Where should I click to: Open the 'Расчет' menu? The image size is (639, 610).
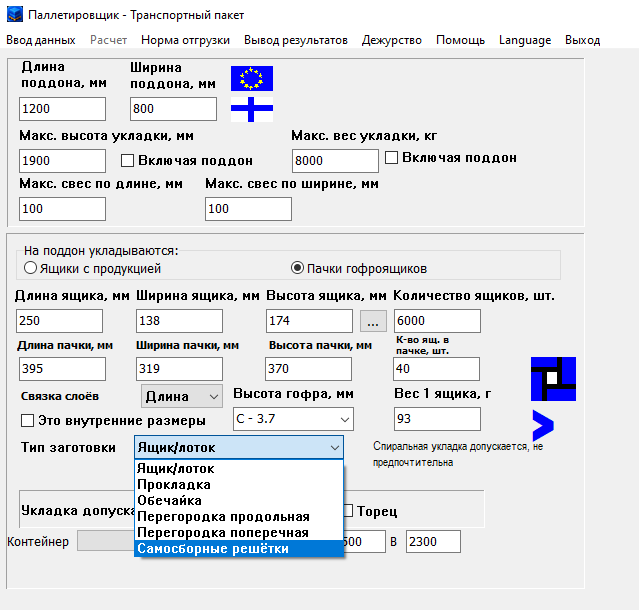[x=108, y=40]
